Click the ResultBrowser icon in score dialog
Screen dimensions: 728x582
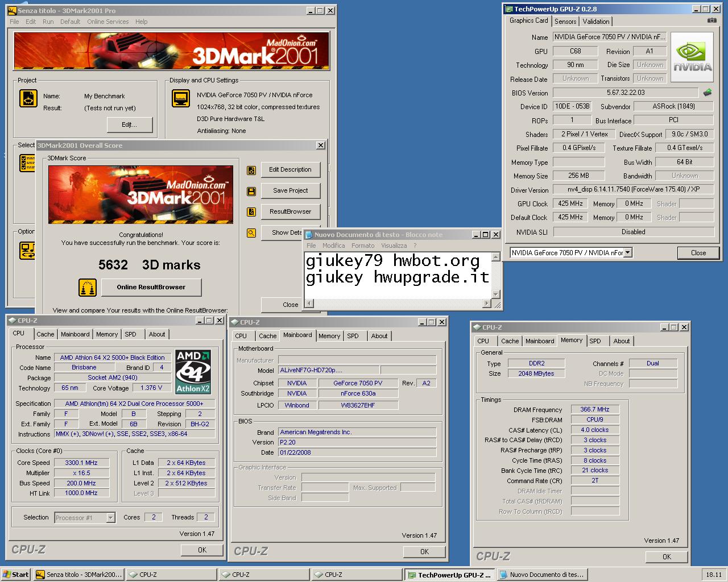(x=251, y=212)
